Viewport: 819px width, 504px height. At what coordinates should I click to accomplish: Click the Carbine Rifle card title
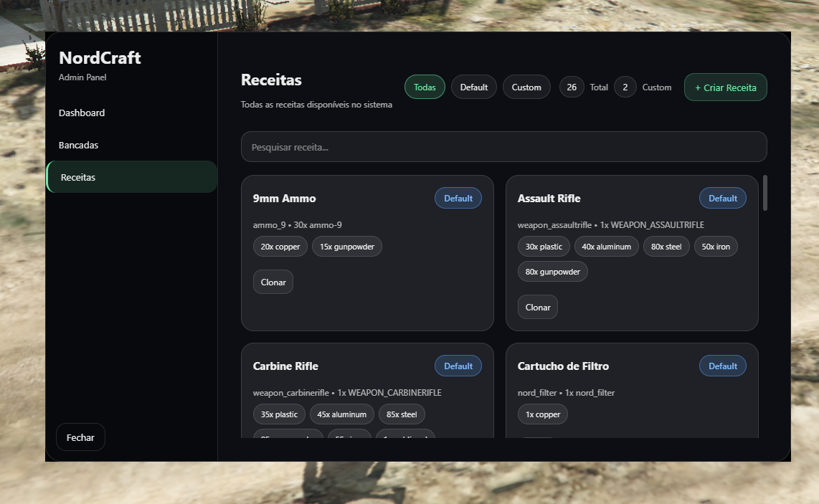(285, 366)
